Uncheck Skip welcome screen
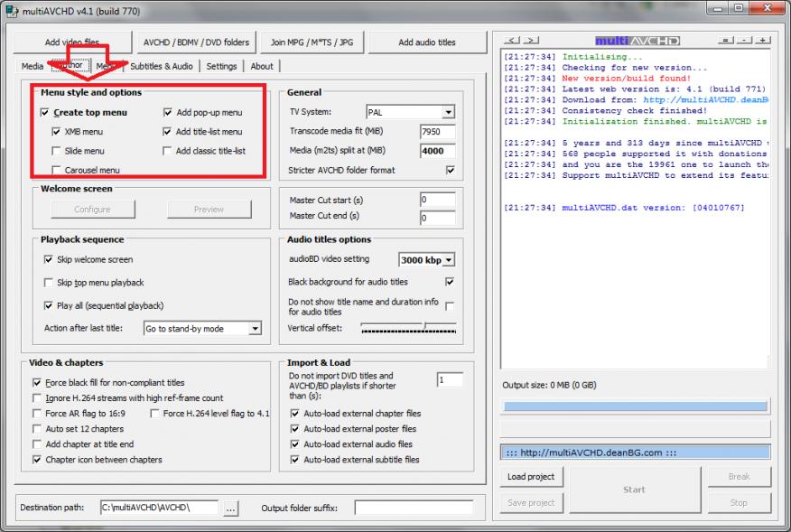 [49, 259]
